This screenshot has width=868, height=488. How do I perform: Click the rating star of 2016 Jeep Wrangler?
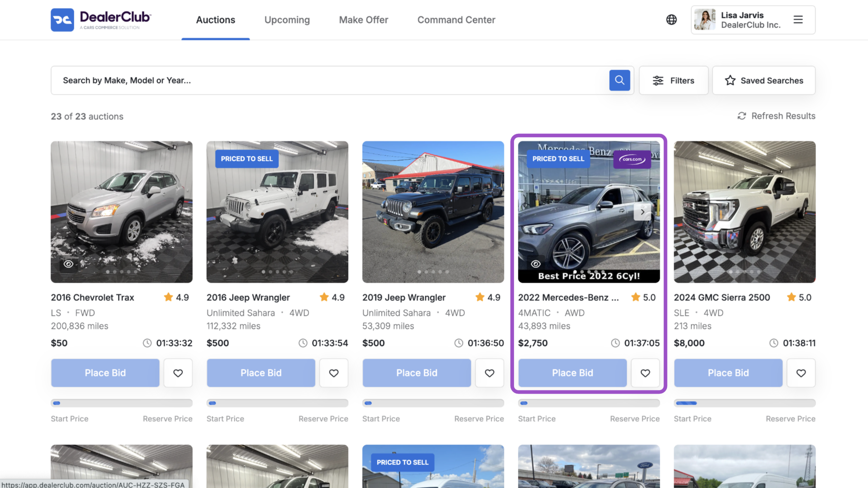tap(324, 297)
